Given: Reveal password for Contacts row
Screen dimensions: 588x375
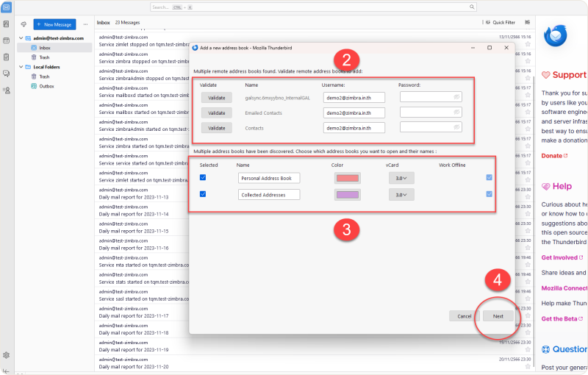Looking at the screenshot, I should tap(456, 127).
